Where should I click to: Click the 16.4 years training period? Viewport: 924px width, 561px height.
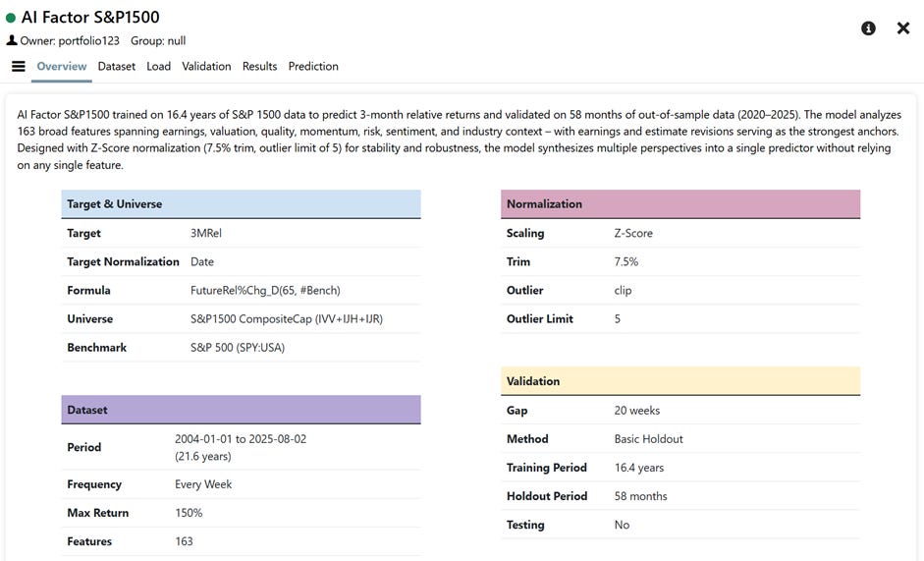[639, 468]
